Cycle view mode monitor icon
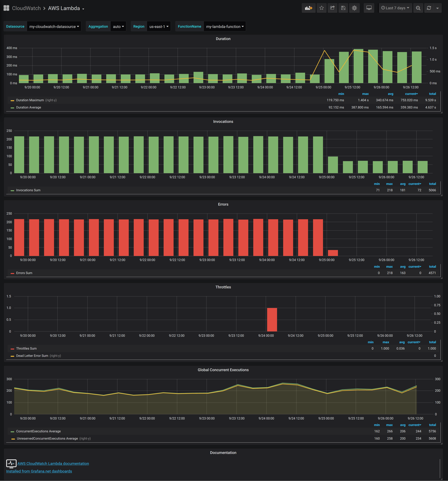The image size is (448, 481). click(x=369, y=8)
